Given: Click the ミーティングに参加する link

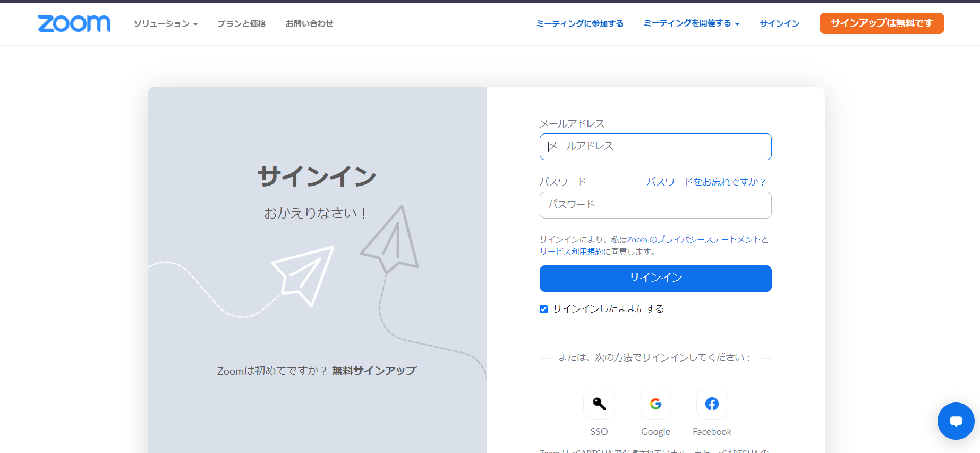Looking at the screenshot, I should coord(580,23).
